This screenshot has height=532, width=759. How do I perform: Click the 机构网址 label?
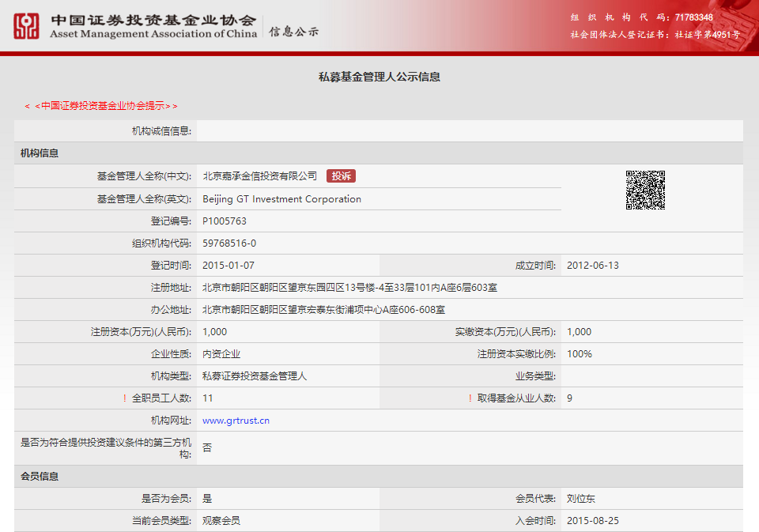point(171,421)
